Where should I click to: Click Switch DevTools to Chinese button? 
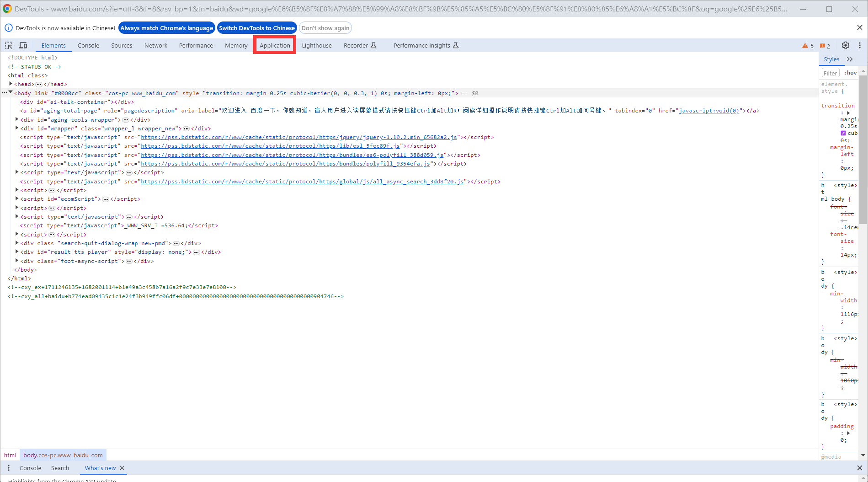[257, 28]
